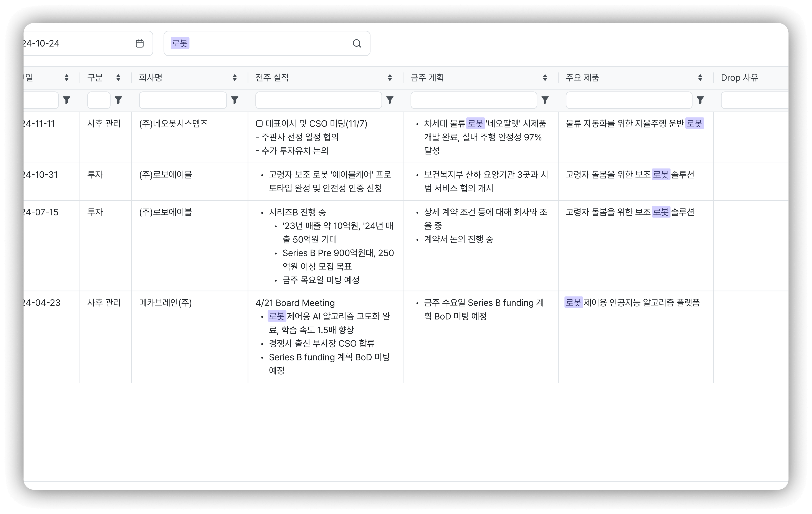
Task: Click the 보건복지부 산하 요양기관 plan bullet
Action: point(486,182)
